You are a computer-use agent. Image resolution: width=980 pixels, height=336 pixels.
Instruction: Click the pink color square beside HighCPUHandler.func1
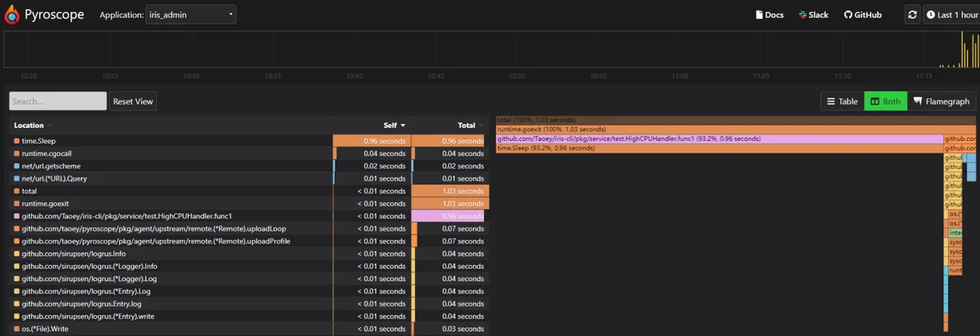pyautogui.click(x=16, y=216)
